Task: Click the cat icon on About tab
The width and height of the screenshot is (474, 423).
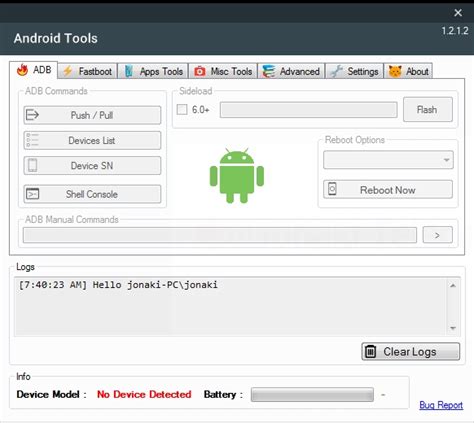Action: click(395, 71)
